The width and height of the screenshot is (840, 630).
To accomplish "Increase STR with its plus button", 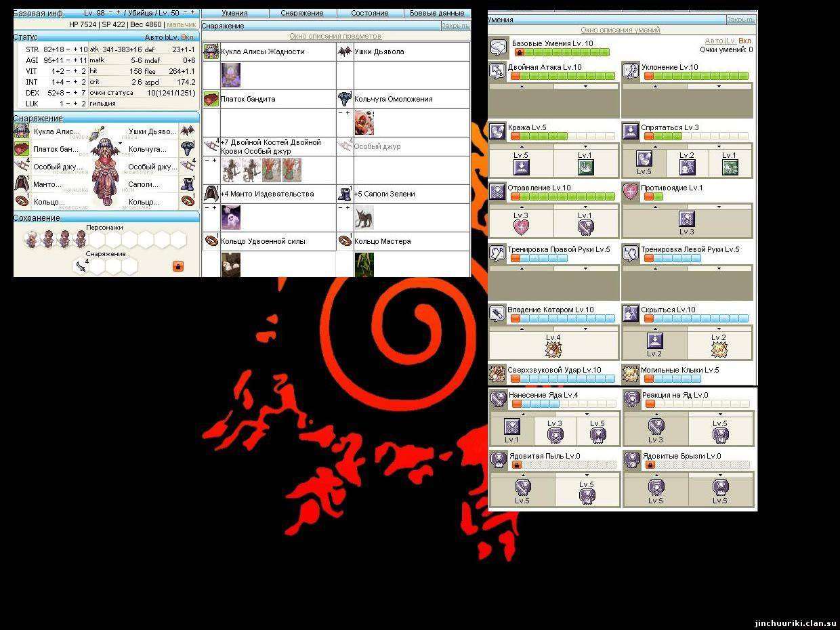I will click(75, 49).
